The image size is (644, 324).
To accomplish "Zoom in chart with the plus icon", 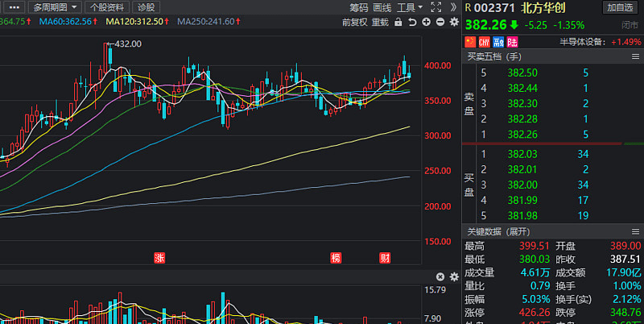I will tap(427, 23).
